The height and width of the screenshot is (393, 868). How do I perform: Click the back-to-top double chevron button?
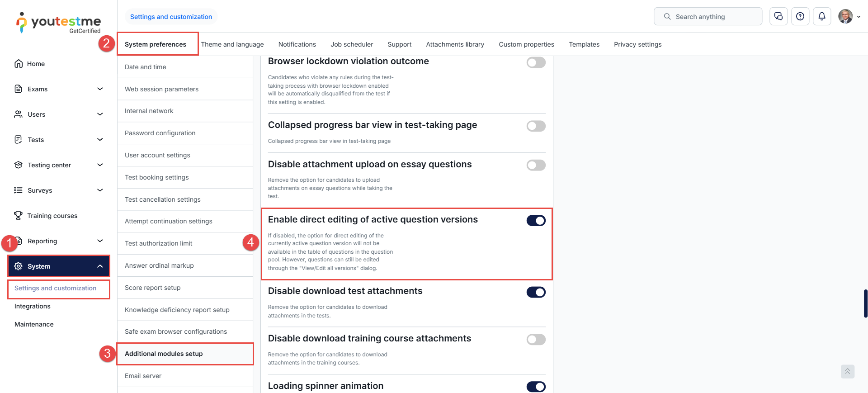848,371
